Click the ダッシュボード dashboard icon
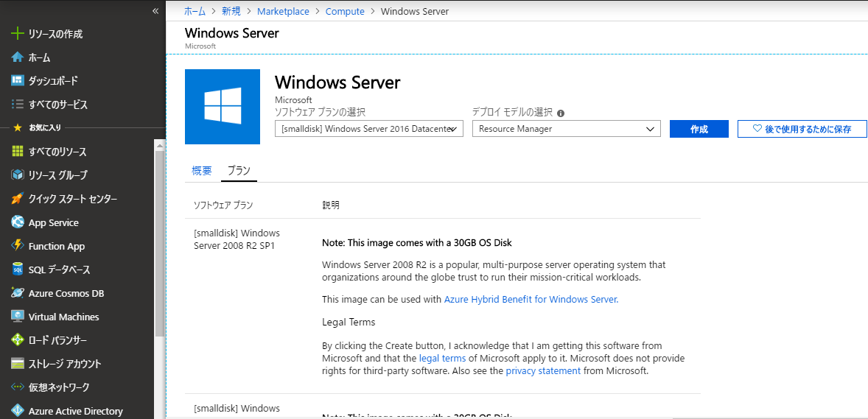The height and width of the screenshot is (419, 868). click(18, 81)
